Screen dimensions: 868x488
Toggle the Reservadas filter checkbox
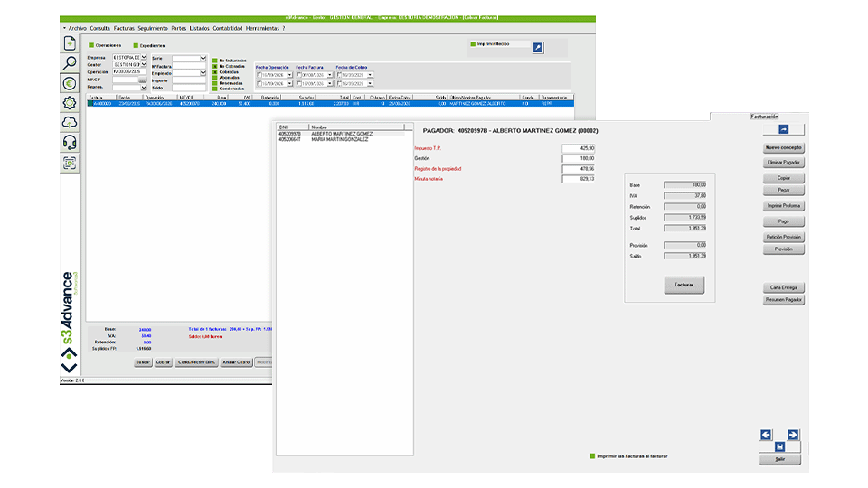click(x=215, y=83)
